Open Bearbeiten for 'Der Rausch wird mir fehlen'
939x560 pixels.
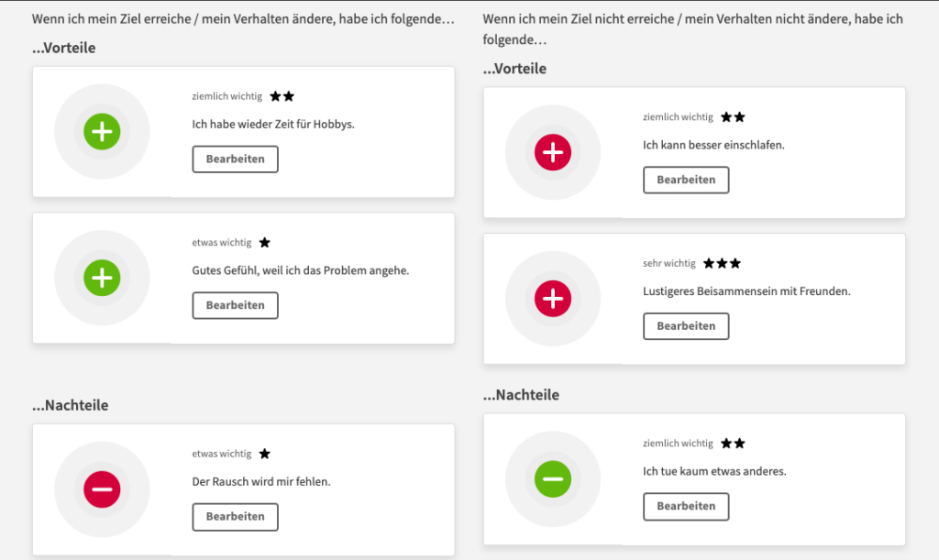coord(235,517)
